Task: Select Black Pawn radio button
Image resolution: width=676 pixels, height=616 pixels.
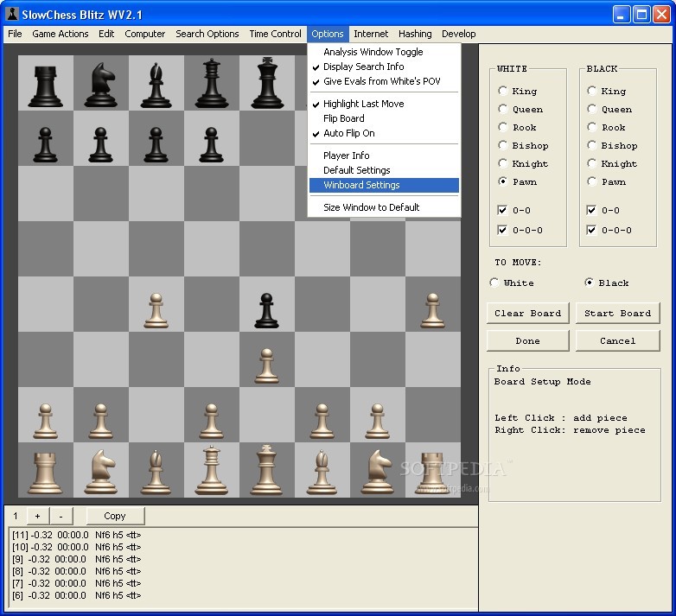Action: click(x=592, y=181)
